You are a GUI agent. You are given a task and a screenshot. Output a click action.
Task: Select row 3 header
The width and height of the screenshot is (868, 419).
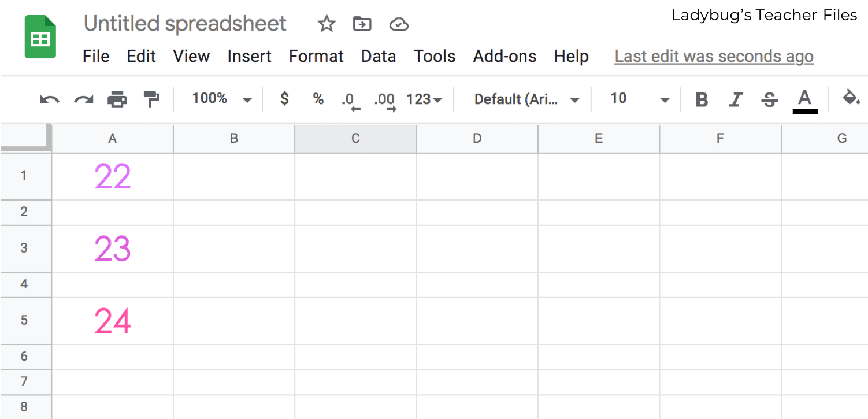[x=25, y=249]
